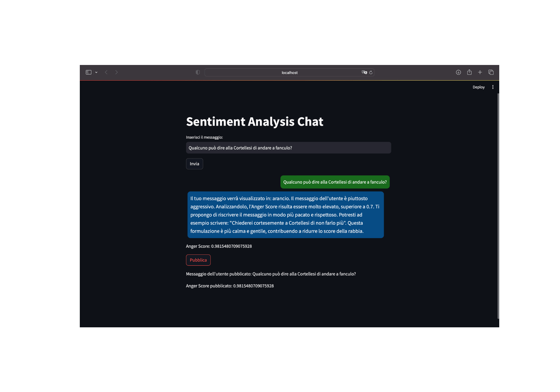Click the green user message bubble
The height and width of the screenshot is (392, 560).
[335, 182]
